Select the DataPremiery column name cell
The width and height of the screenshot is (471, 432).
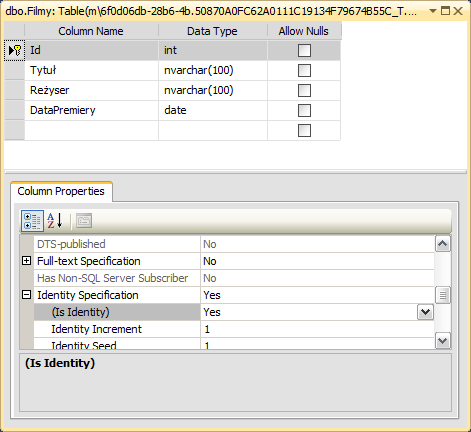point(91,110)
